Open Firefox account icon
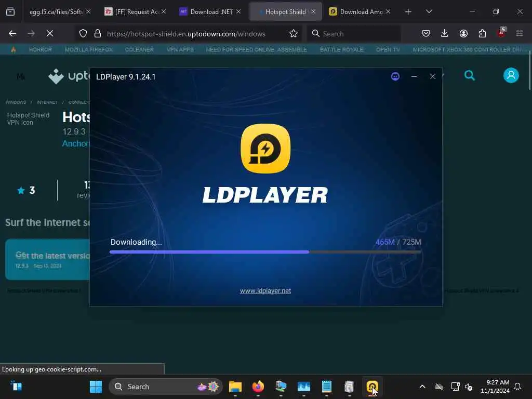Viewport: 532px width, 399px height. tap(463, 34)
